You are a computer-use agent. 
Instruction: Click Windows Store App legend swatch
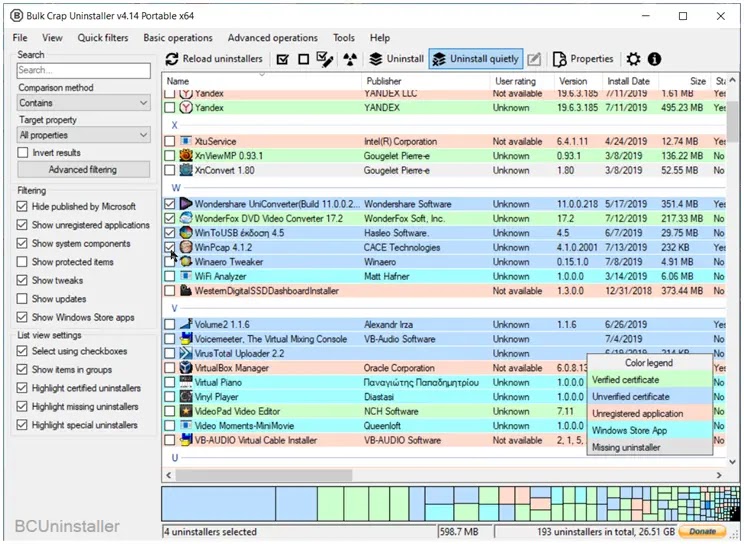[x=650, y=431]
